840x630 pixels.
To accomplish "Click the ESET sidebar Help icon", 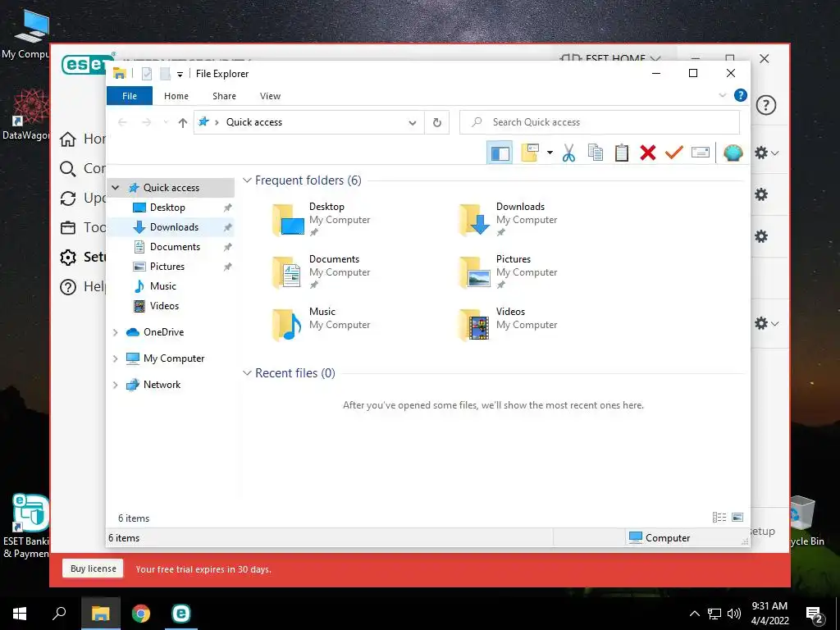I will (67, 286).
